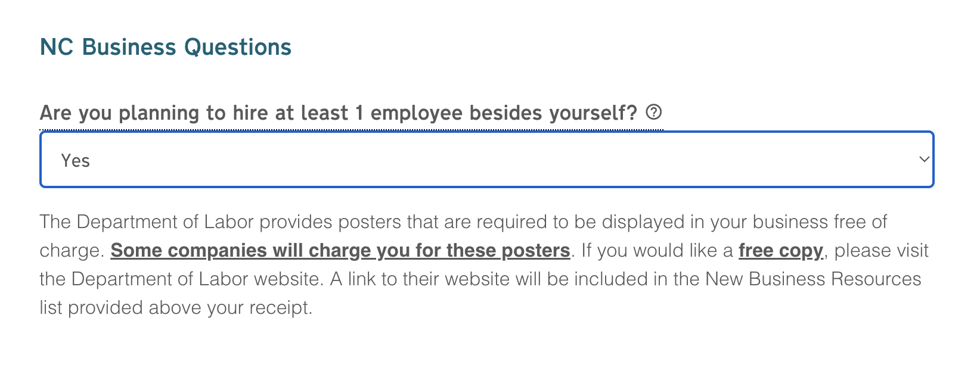The height and width of the screenshot is (374, 980).
Task: Click the "NC Business Questions" heading
Action: [x=165, y=47]
